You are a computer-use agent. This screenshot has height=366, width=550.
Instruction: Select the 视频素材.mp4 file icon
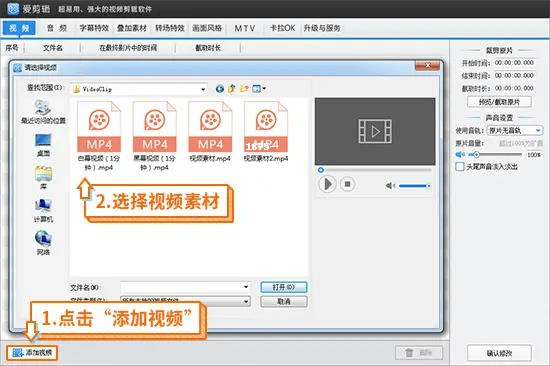210,127
